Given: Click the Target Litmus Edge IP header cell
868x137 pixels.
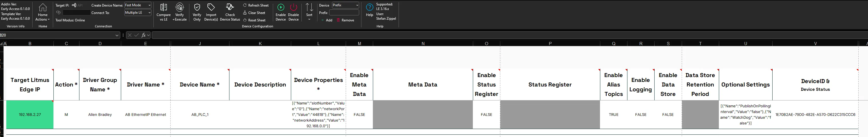Looking at the screenshot, I should pos(30,84).
